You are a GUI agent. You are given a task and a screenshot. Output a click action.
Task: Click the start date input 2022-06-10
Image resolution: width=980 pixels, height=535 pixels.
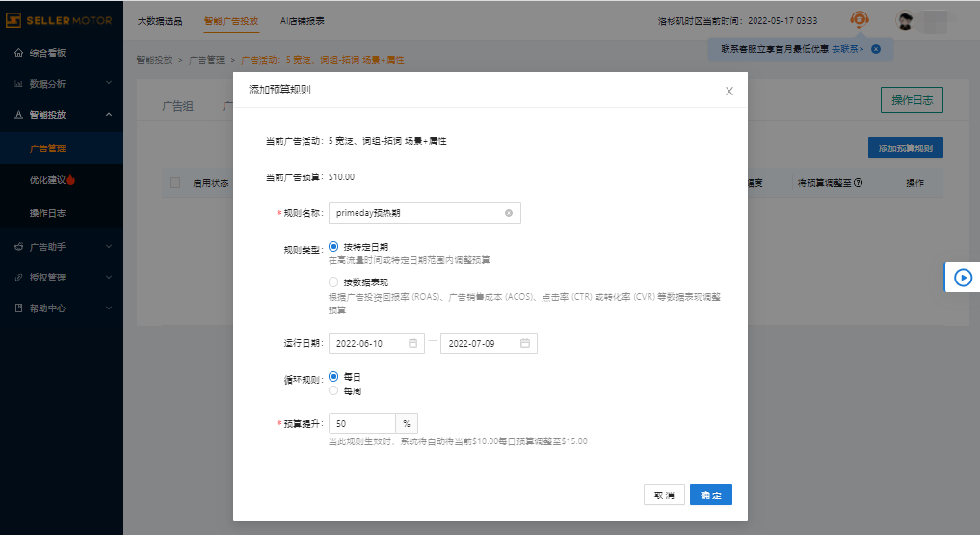pyautogui.click(x=376, y=343)
